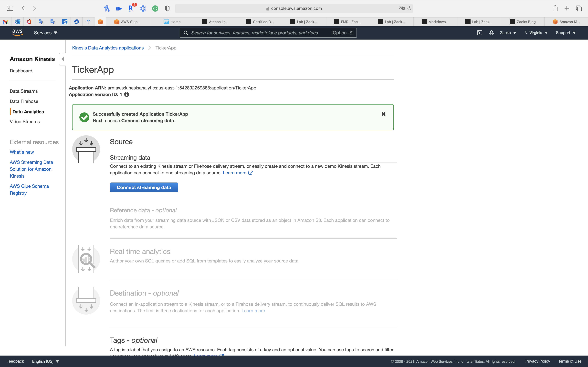Viewport: 588px width, 367px height.
Task: Toggle the Safari sidebar icon
Action: pyautogui.click(x=10, y=9)
